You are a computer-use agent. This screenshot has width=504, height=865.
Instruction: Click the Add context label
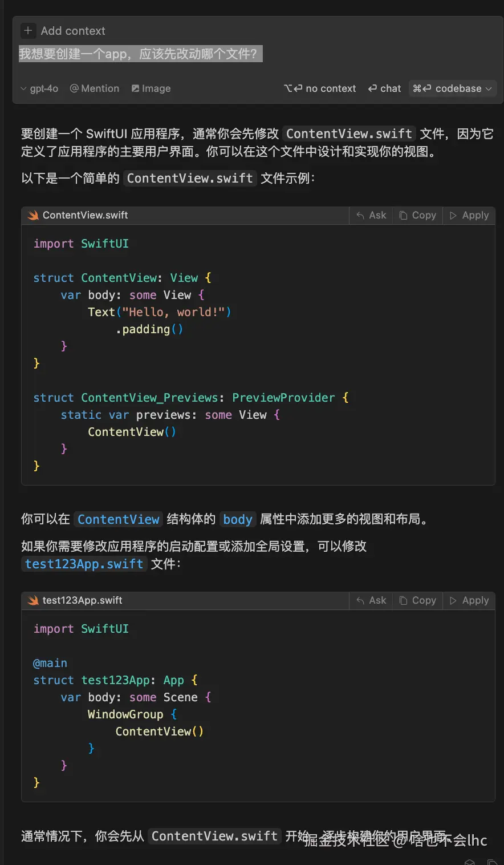click(x=73, y=31)
